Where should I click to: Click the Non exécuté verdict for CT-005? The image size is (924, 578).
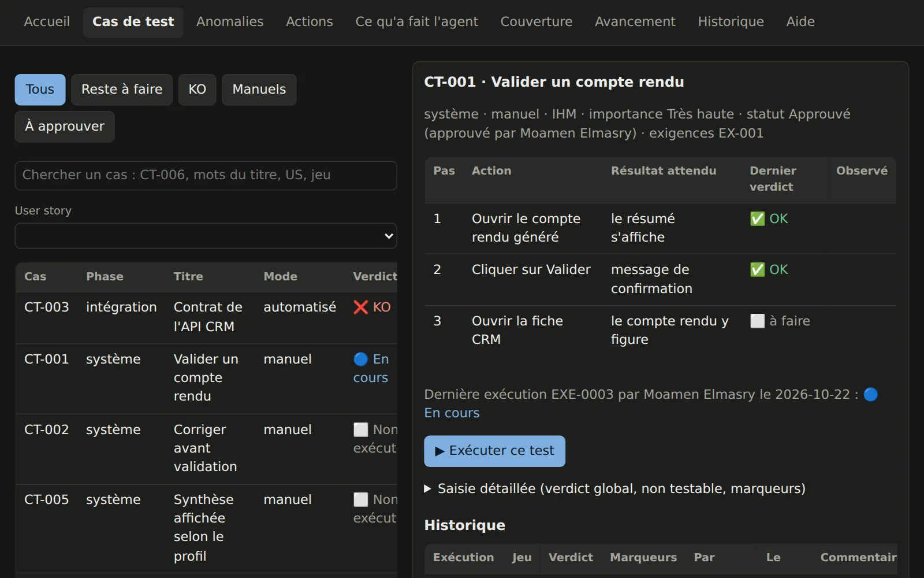375,509
